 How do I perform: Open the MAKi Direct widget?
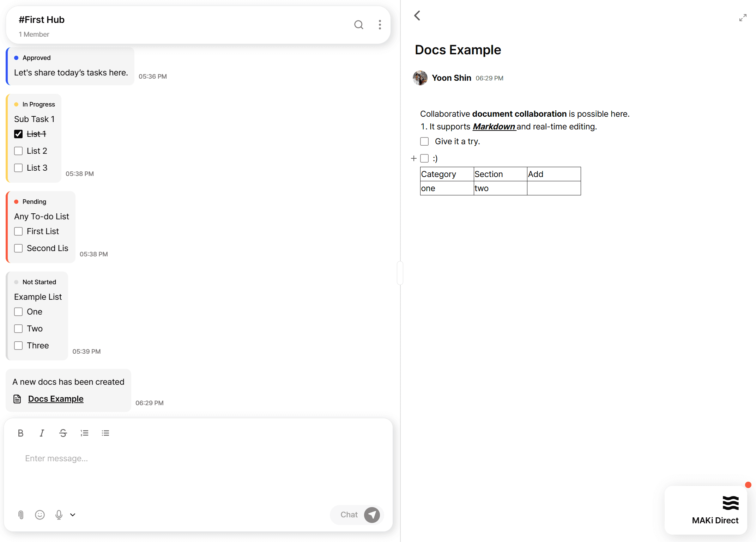tap(706, 510)
